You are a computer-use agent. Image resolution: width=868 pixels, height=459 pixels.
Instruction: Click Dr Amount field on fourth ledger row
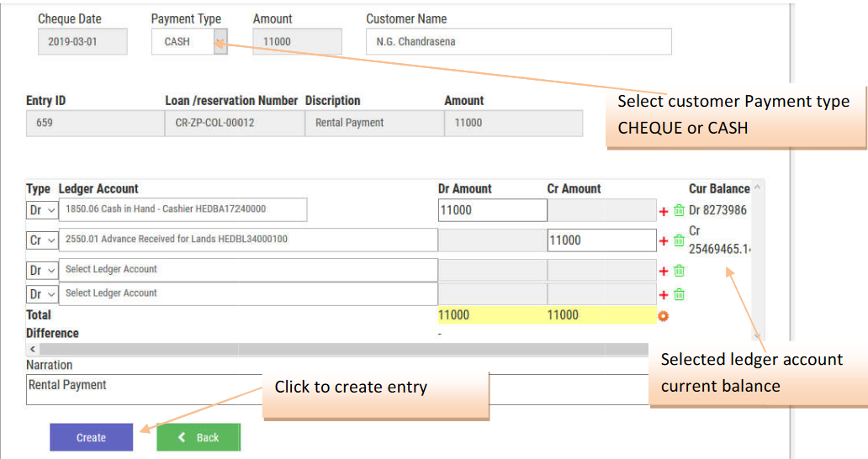coord(493,294)
